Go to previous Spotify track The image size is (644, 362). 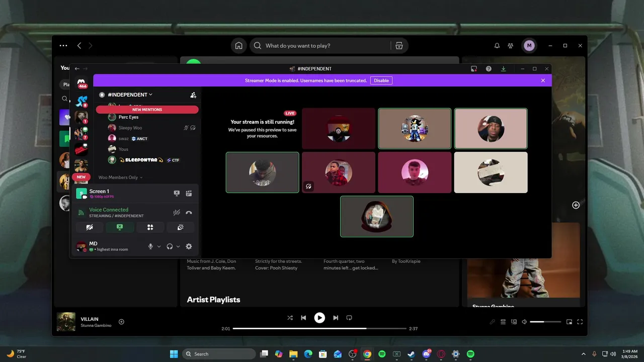(303, 318)
